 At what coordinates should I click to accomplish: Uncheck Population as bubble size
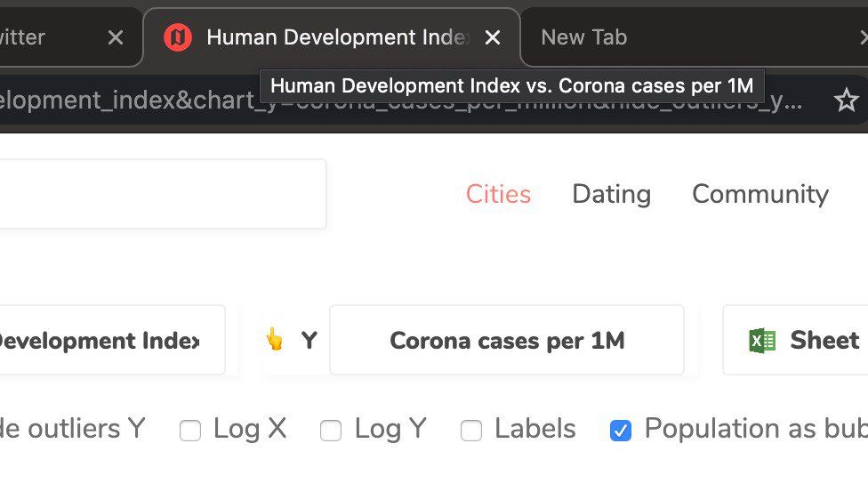pos(621,431)
